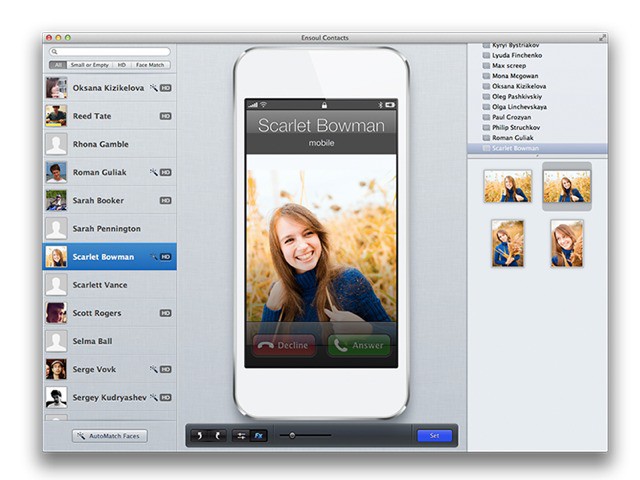Click the album icon beside Philip Struchkov

click(x=486, y=127)
